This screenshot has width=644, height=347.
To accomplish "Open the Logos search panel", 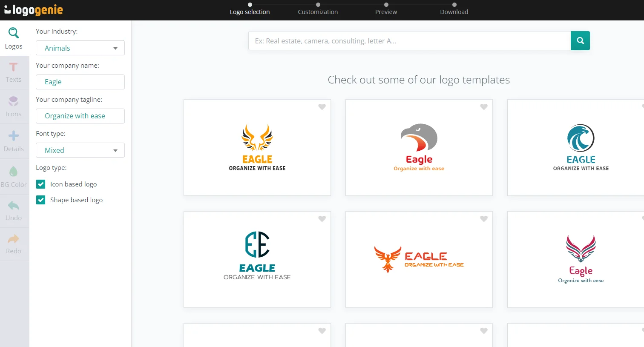I will tap(14, 38).
